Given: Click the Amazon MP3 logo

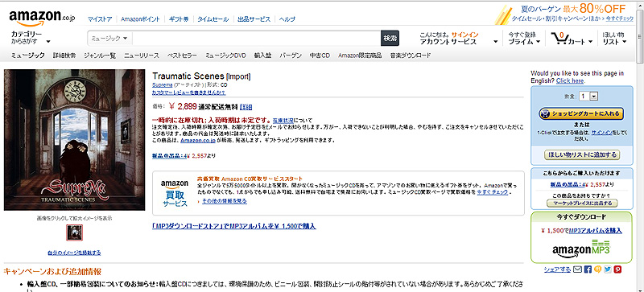Looking at the screenshot, I should pos(581,248).
